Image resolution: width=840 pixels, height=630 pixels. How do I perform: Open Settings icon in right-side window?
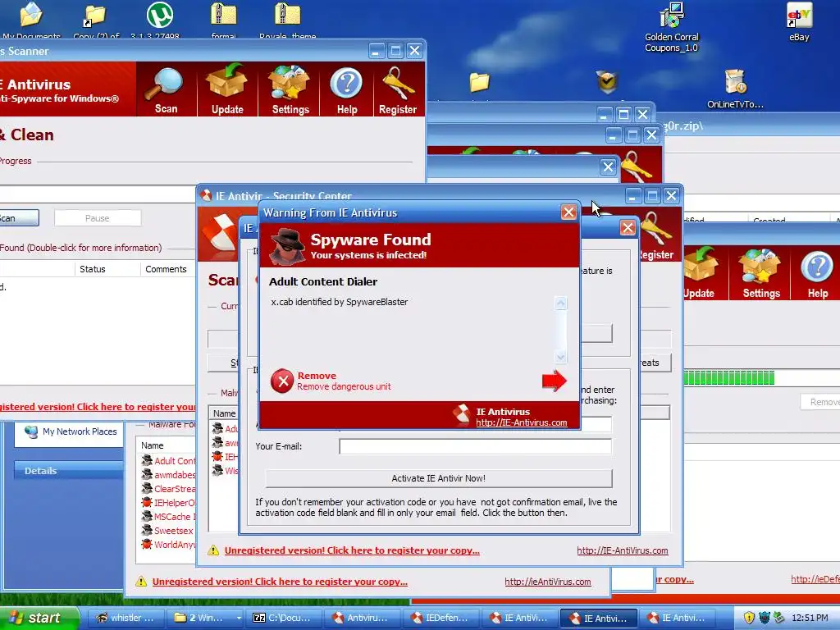pyautogui.click(x=760, y=273)
